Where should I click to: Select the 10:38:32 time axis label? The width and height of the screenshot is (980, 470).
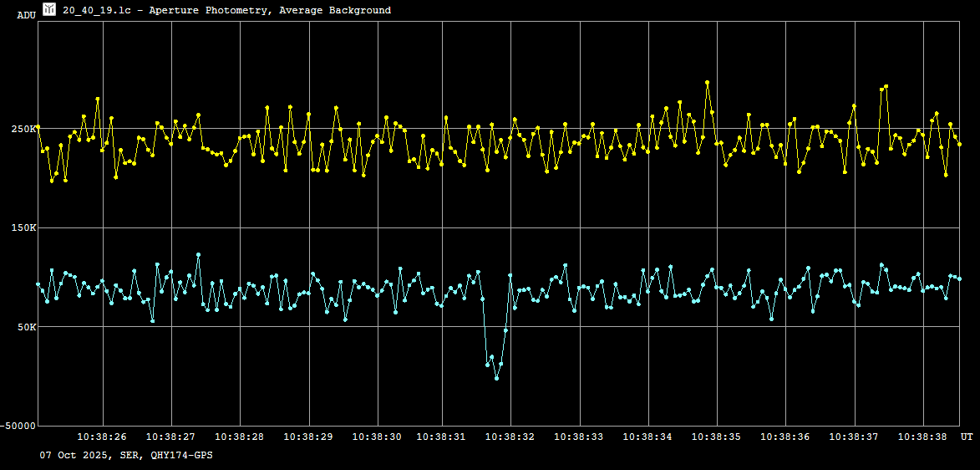pyautogui.click(x=510, y=437)
